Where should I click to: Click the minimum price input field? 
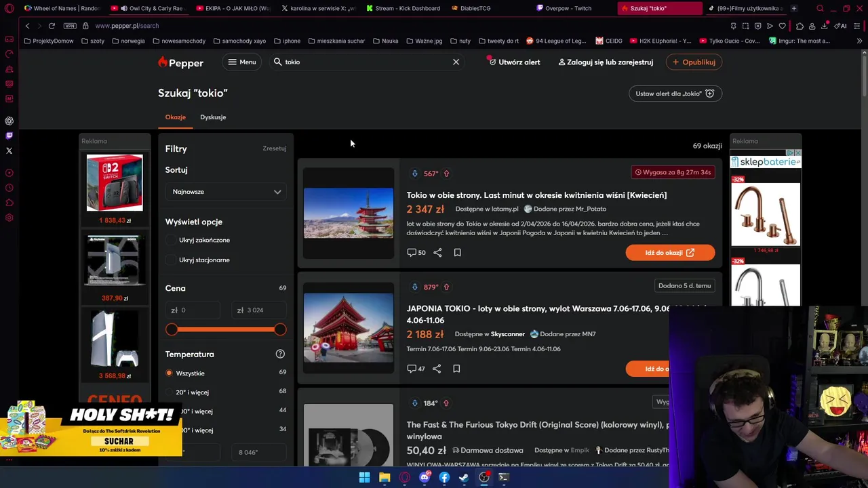(x=193, y=310)
